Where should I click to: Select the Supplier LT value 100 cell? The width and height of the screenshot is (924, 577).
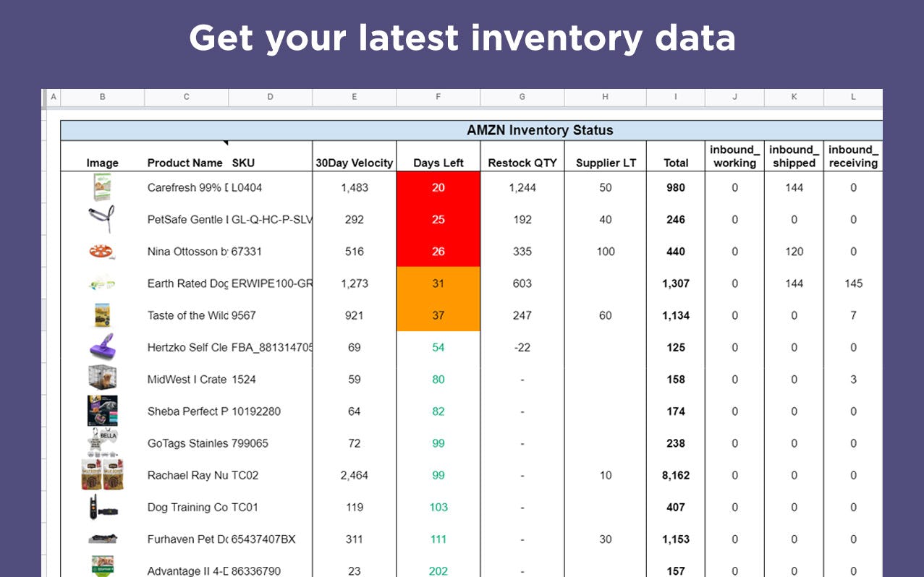click(x=606, y=251)
